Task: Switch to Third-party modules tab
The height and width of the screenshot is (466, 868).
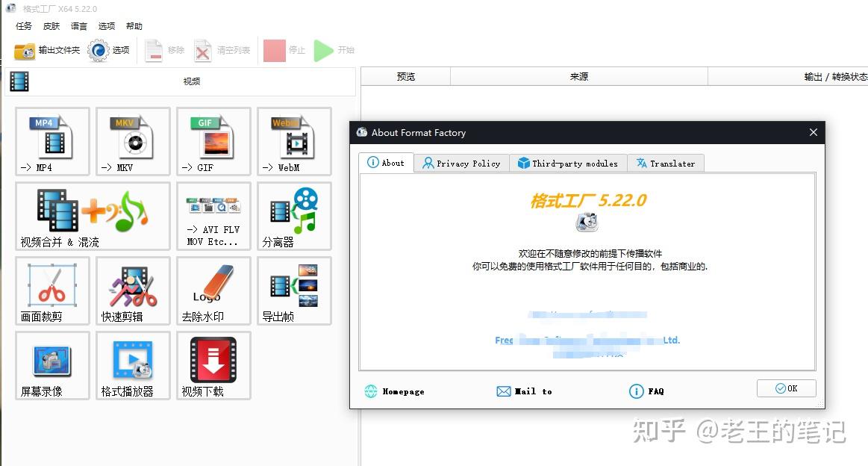Action: point(568,164)
